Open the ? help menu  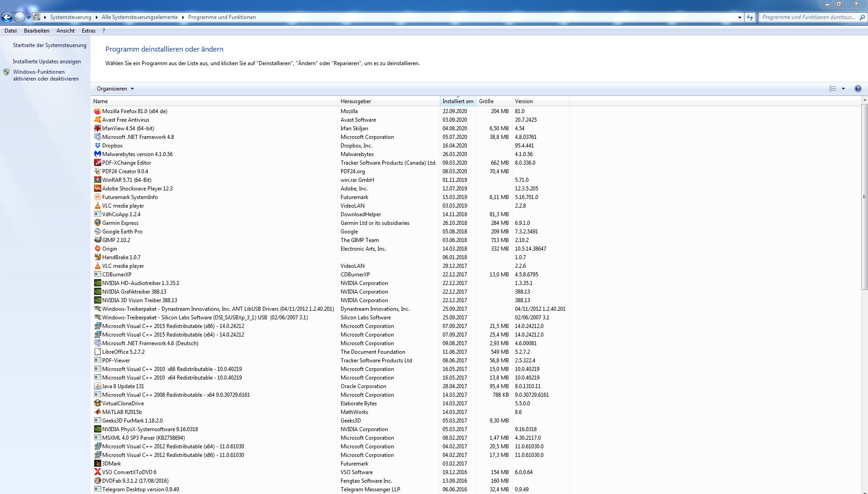pos(104,31)
